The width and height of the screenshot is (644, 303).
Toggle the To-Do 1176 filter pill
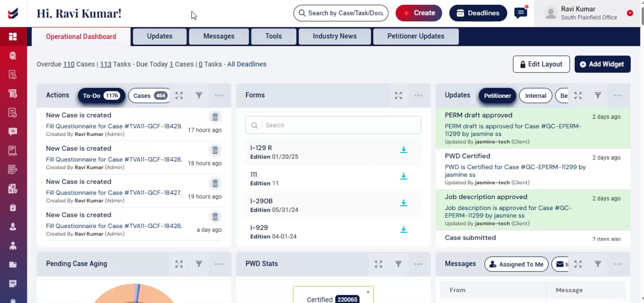point(101,96)
